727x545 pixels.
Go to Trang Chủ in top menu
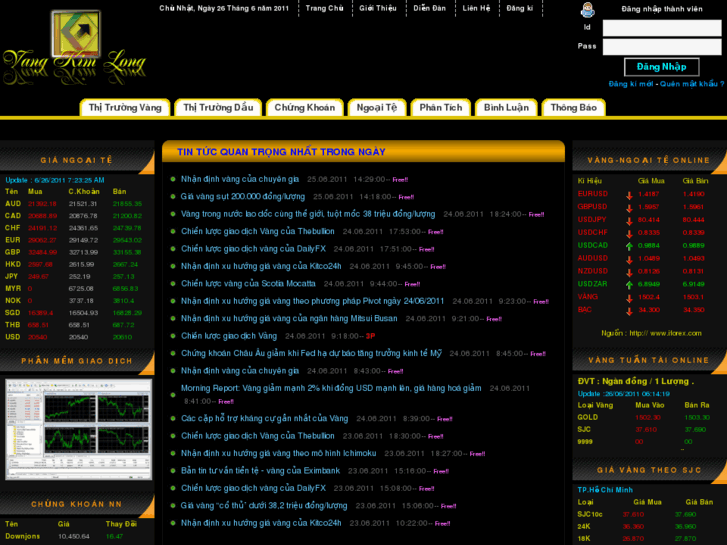[x=325, y=8]
